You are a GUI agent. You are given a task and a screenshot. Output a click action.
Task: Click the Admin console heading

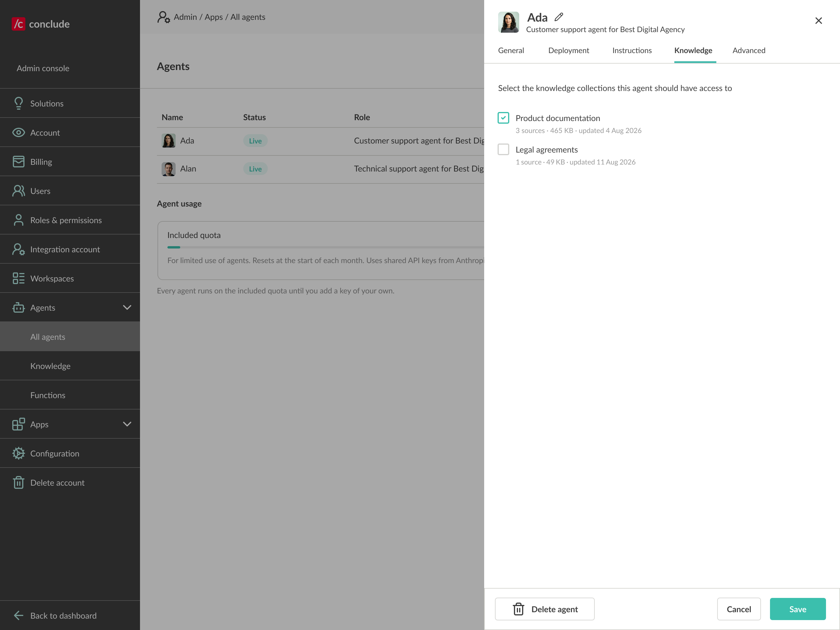pos(43,68)
